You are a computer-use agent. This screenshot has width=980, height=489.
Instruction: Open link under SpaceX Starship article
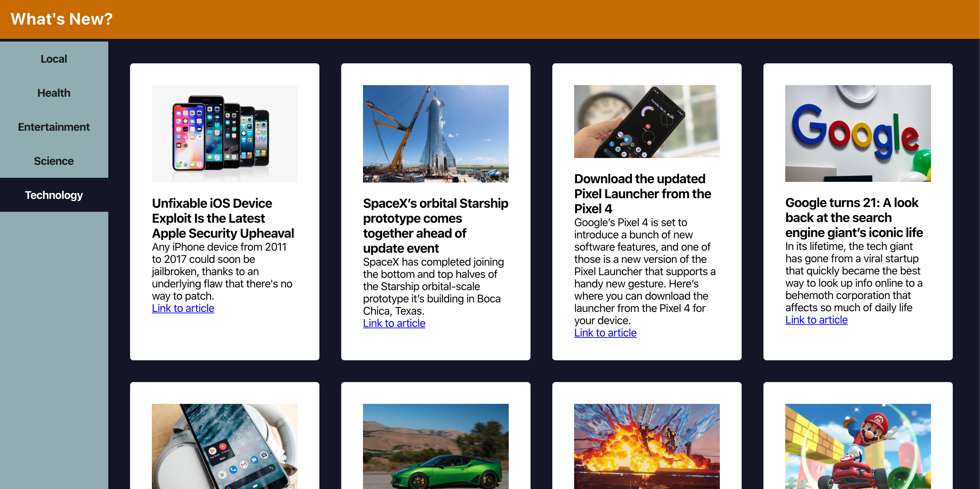pyautogui.click(x=394, y=323)
